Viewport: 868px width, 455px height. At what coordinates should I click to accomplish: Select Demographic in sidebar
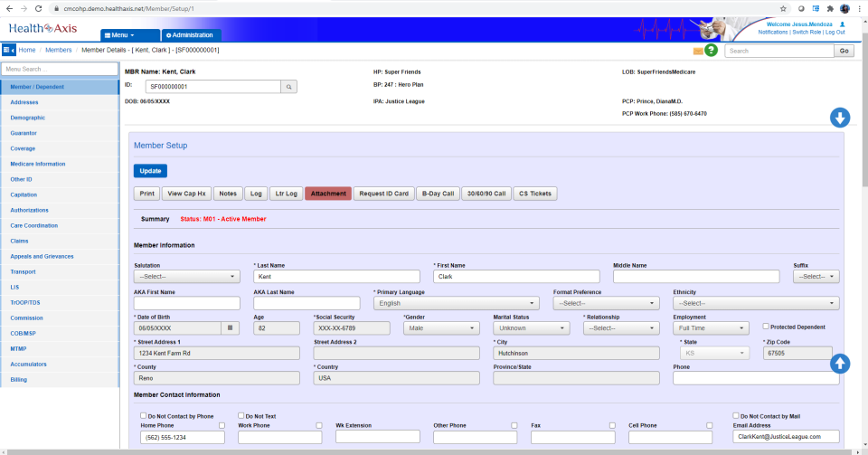click(x=28, y=118)
